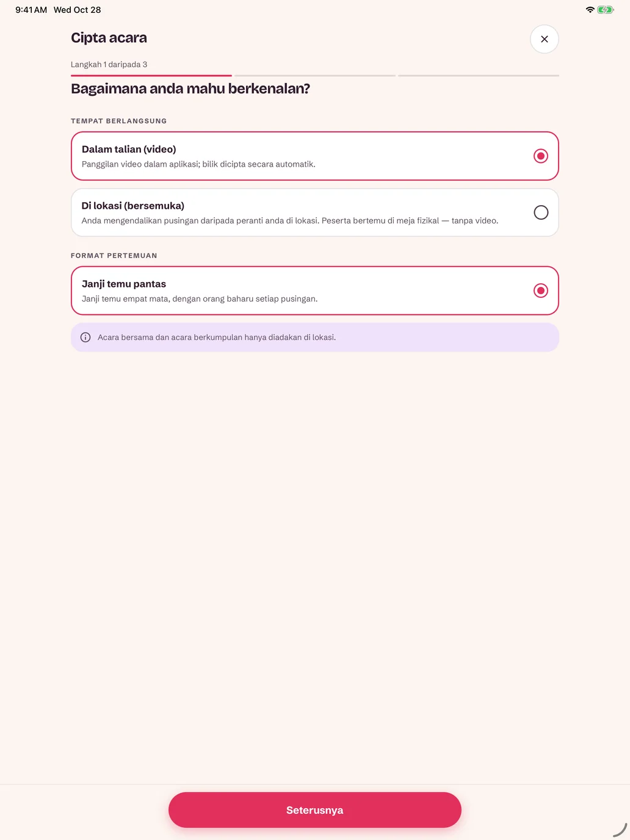The width and height of the screenshot is (630, 840).
Task: Click the Langkah 1 daripada 3 label
Action: tap(109, 64)
